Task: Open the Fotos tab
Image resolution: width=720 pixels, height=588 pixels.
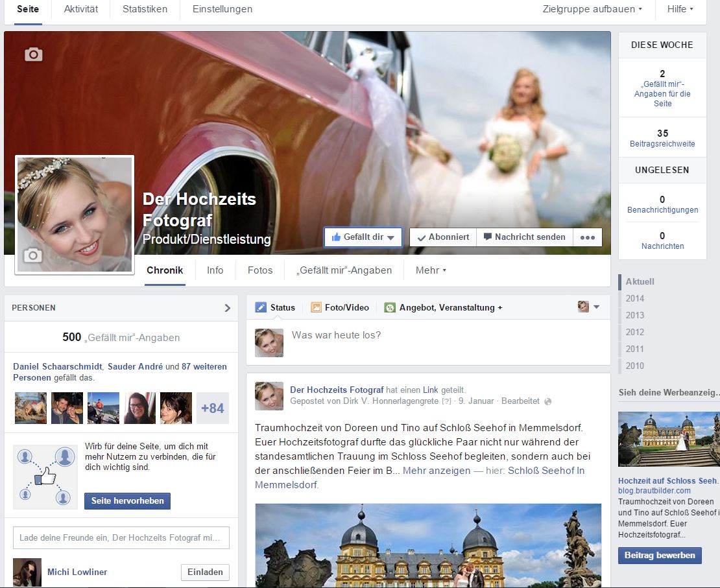Action: tap(260, 270)
